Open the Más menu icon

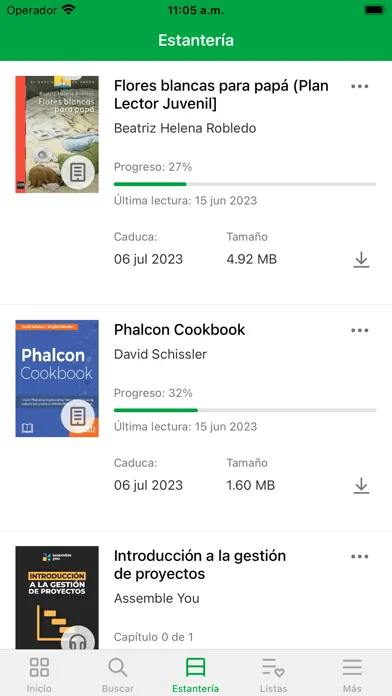coord(352,668)
